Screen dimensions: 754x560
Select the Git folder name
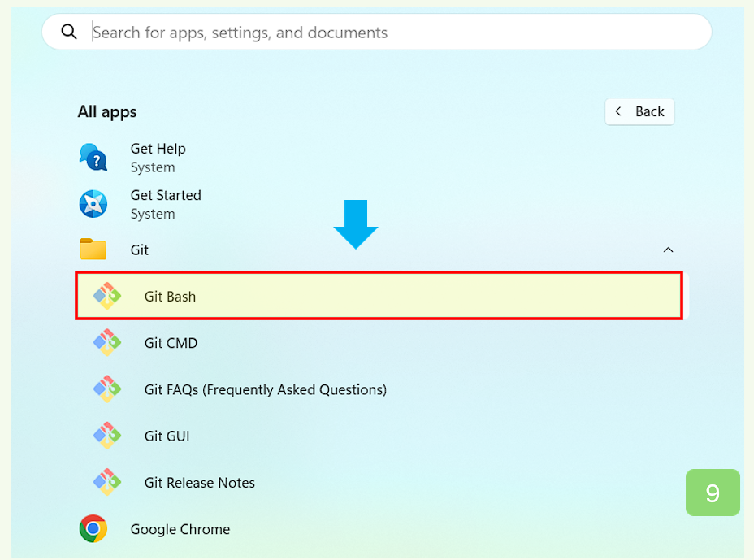pyautogui.click(x=140, y=250)
